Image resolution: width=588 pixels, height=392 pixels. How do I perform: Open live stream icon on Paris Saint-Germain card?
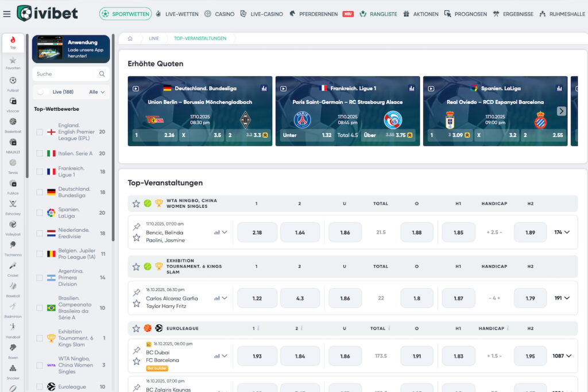point(284,88)
